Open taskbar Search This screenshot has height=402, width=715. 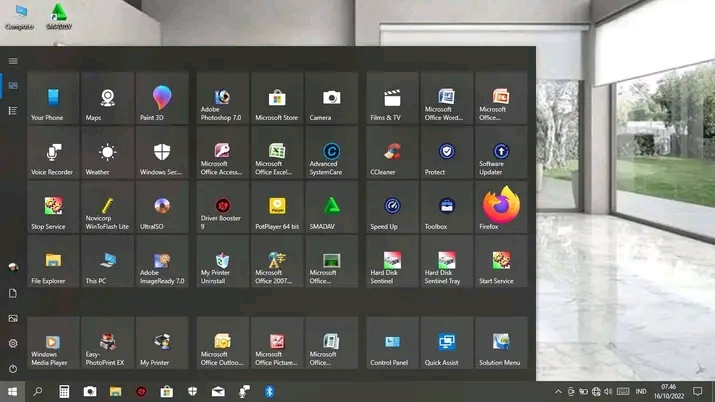pyautogui.click(x=38, y=392)
